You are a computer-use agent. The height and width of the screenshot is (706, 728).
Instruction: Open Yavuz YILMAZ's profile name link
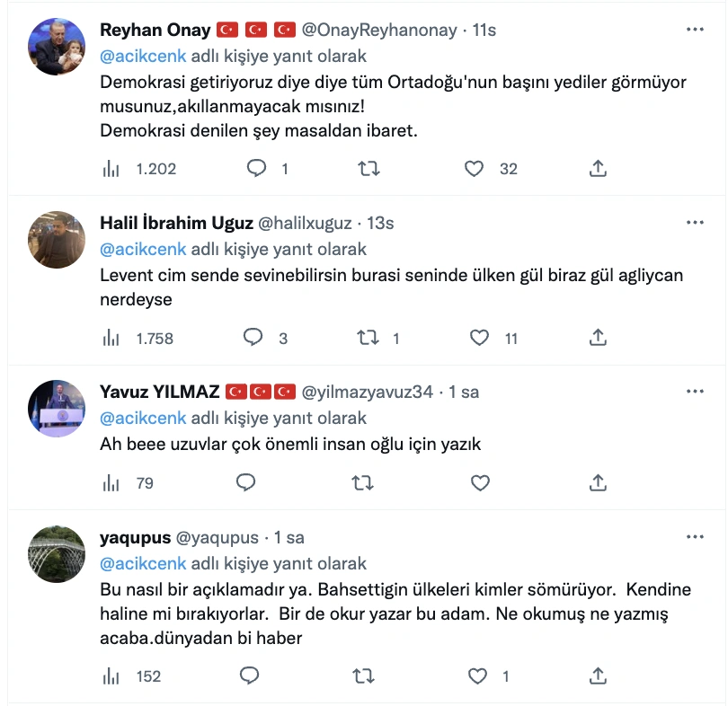[160, 392]
